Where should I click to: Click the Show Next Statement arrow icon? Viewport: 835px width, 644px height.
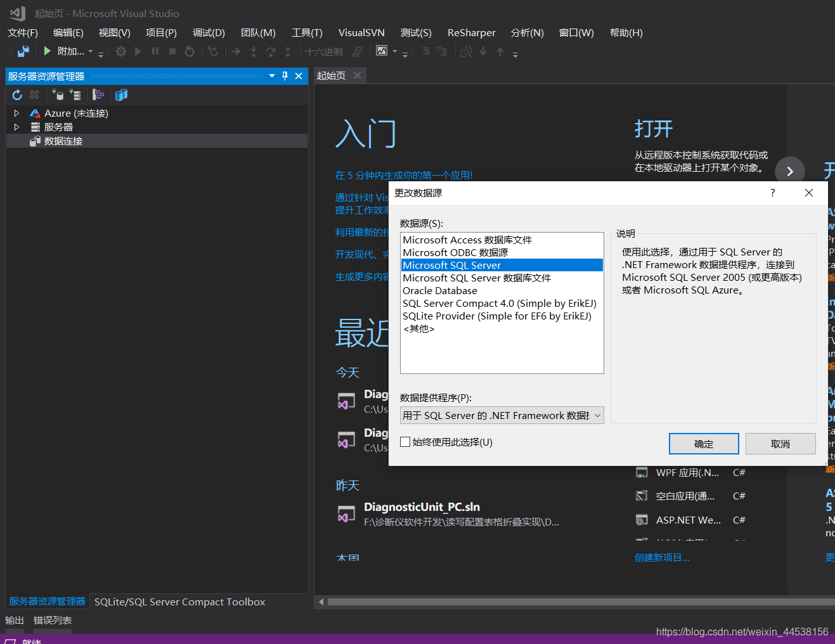(236, 51)
